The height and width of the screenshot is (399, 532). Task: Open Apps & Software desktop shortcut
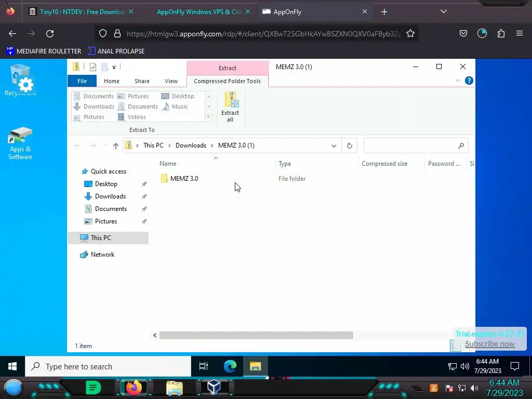point(20,143)
